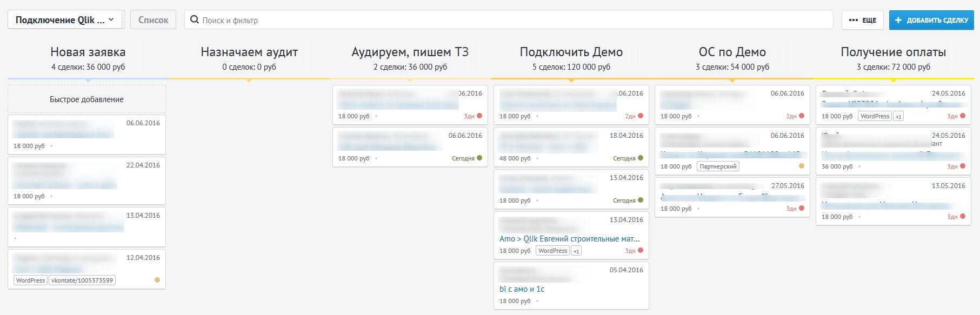Click the green task dot on the 18.04.2016 card
This screenshot has width=980, height=315.
click(x=641, y=158)
